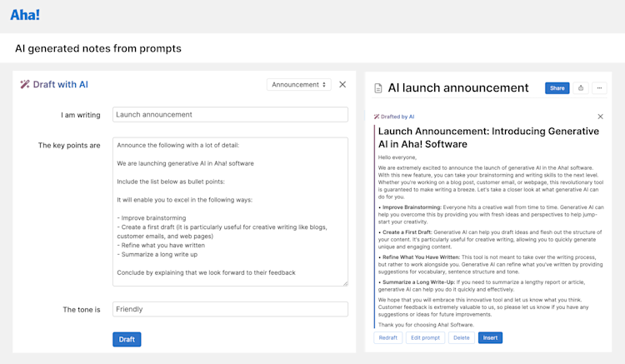This screenshot has height=364, width=625.
Task: Click the 'Summarize a Long Write-Up:' bullet
Action: point(418,282)
